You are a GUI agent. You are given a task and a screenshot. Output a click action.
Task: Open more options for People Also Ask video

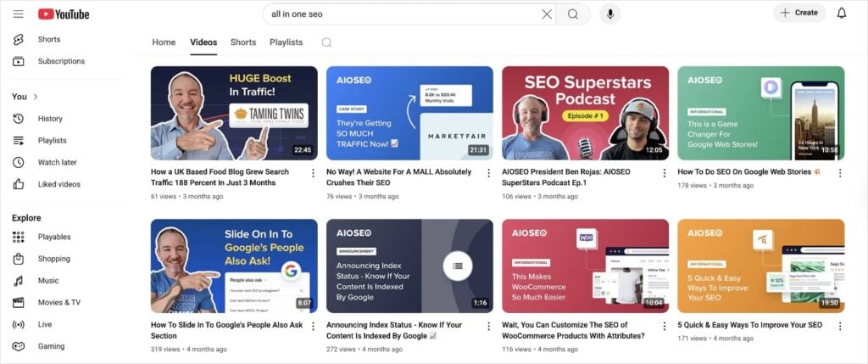coord(313,326)
